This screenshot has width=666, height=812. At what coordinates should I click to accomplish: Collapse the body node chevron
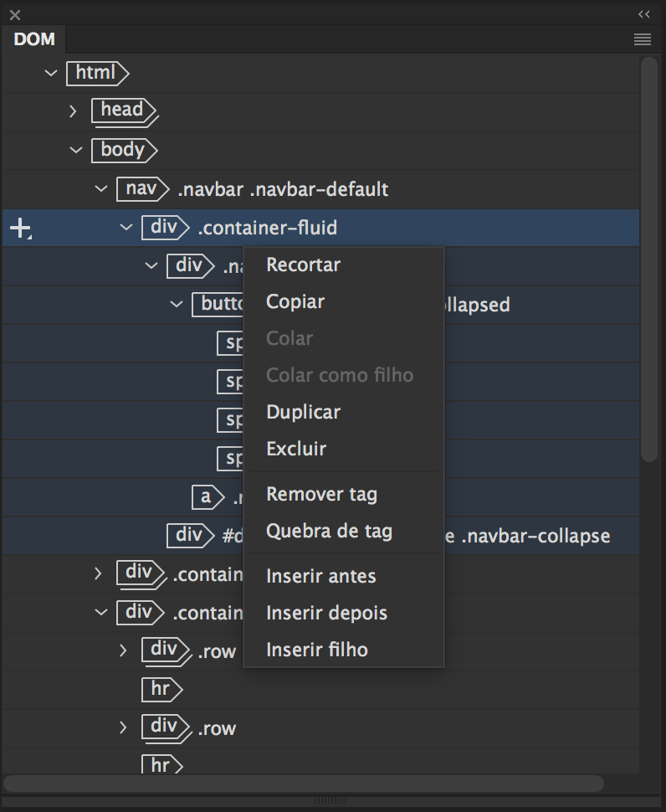tap(76, 150)
